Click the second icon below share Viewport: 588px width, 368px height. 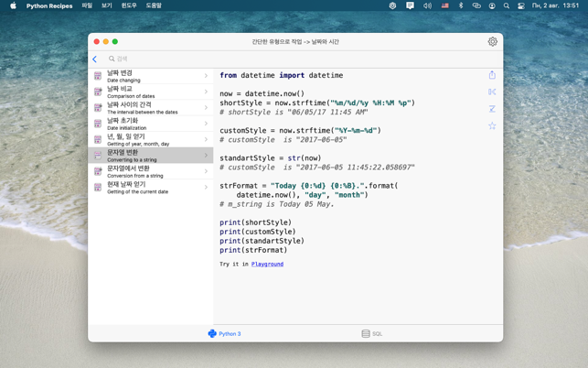(x=492, y=92)
